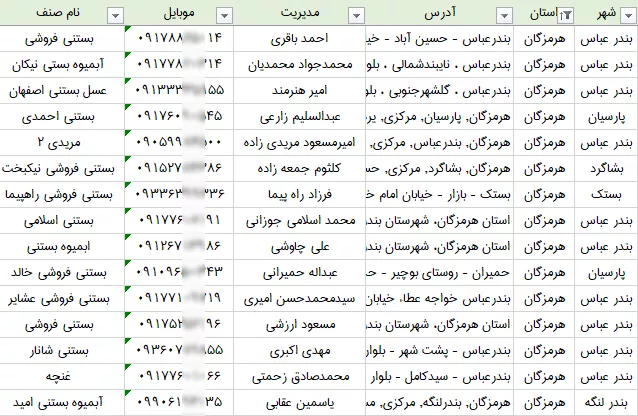Select the cell containing احمد باقری

(x=299, y=38)
